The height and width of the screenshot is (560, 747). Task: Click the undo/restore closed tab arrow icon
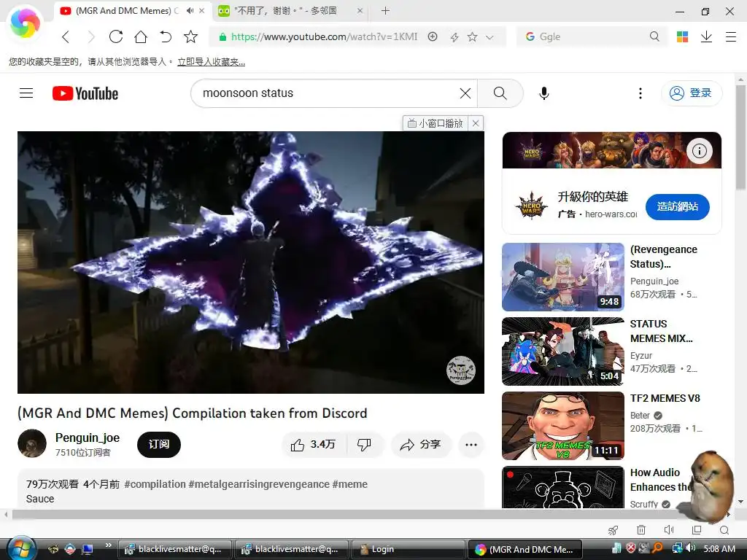coord(166,36)
